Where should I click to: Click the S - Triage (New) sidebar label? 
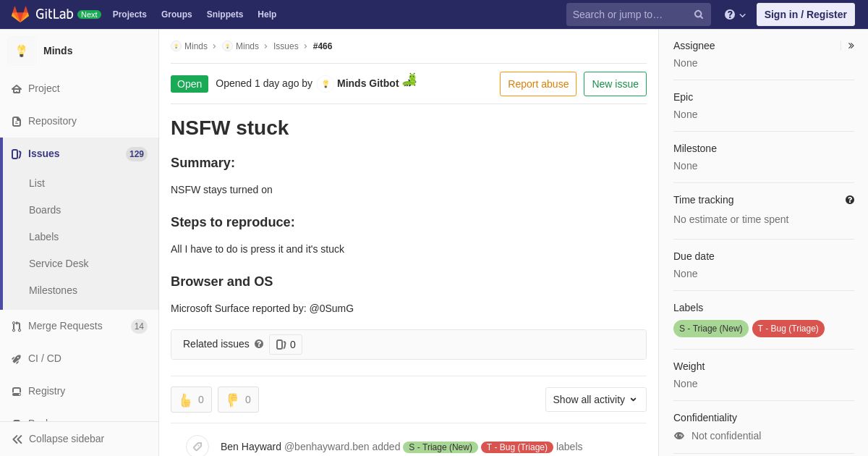click(711, 329)
